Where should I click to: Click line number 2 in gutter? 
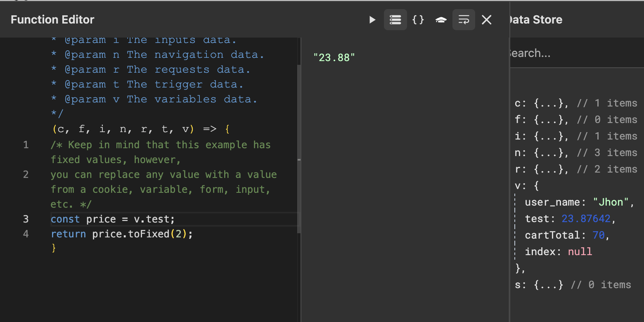(x=26, y=175)
